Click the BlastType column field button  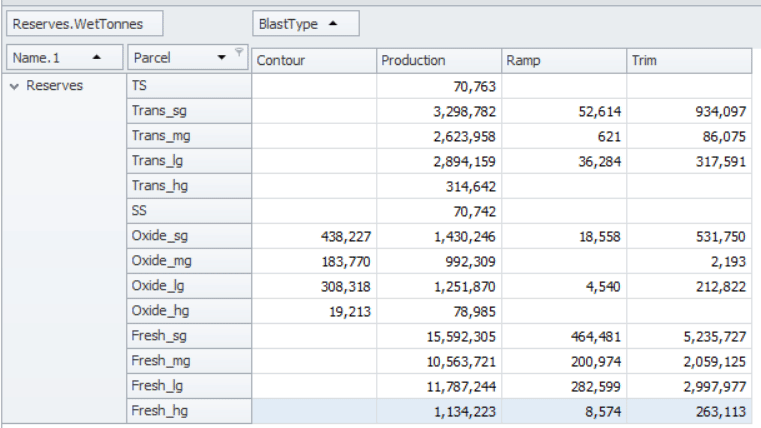305,23
